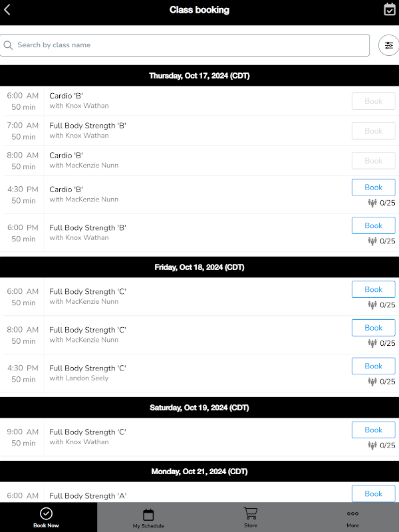Viewport: 399px width, 532px height.
Task: Select the Book Now tab
Action: pyautogui.click(x=47, y=517)
